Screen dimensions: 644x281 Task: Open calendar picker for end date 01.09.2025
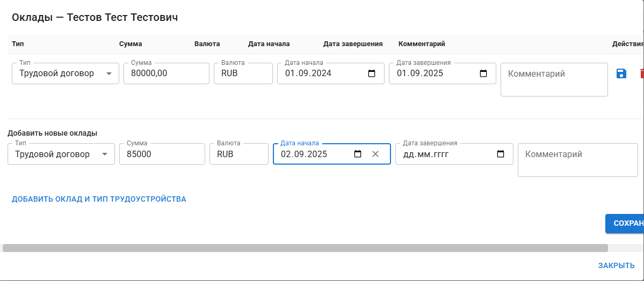[483, 74]
